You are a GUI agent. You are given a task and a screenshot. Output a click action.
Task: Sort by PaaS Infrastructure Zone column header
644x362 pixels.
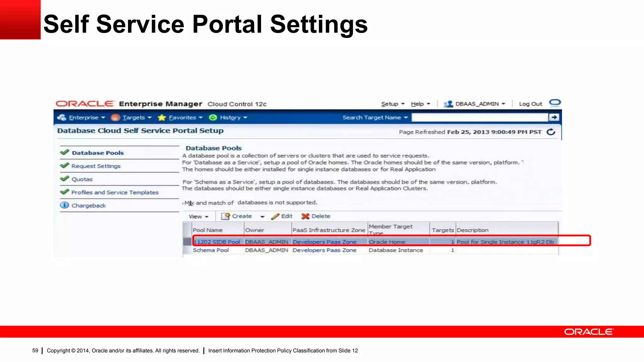(329, 230)
